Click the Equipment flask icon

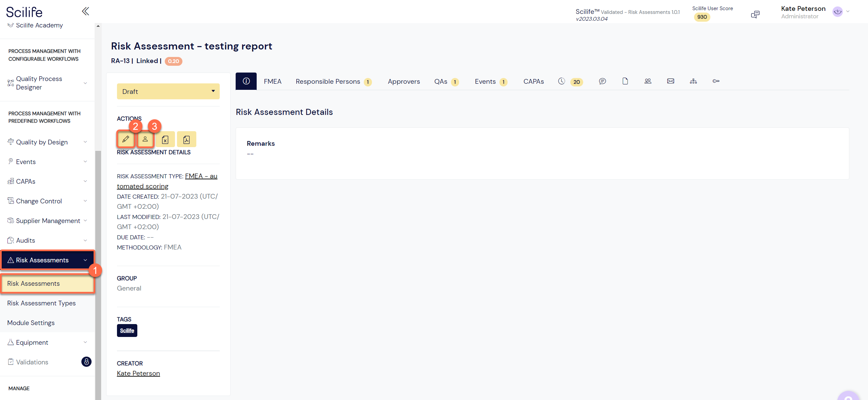pyautogui.click(x=11, y=342)
